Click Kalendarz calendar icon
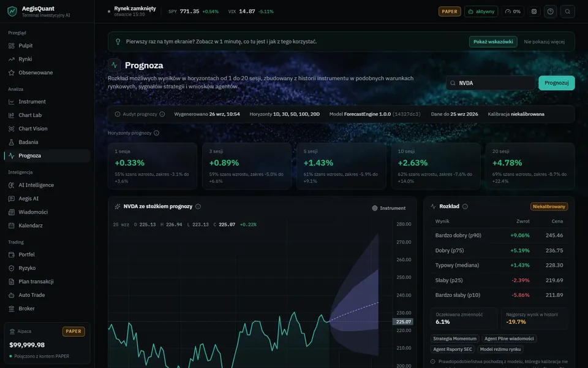 (x=11, y=225)
